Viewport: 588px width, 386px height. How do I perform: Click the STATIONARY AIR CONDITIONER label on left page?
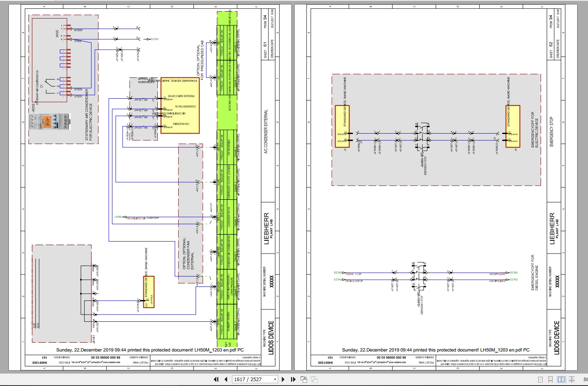tap(88, 115)
